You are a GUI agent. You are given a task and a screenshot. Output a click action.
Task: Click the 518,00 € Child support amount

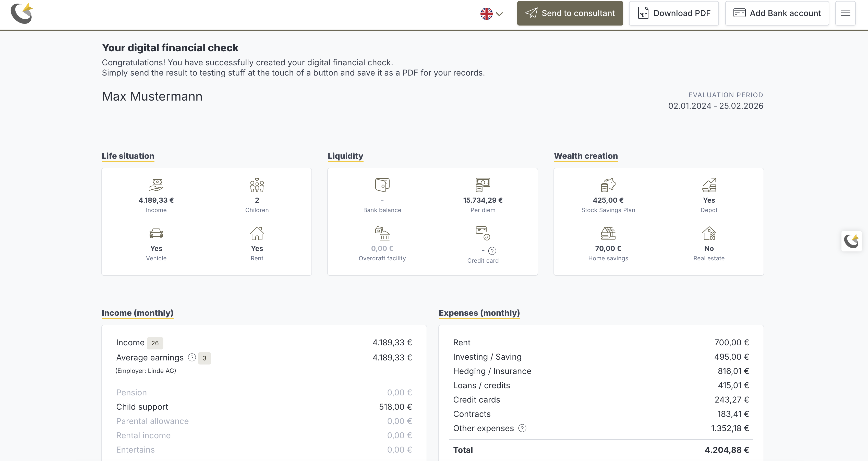[395, 407]
